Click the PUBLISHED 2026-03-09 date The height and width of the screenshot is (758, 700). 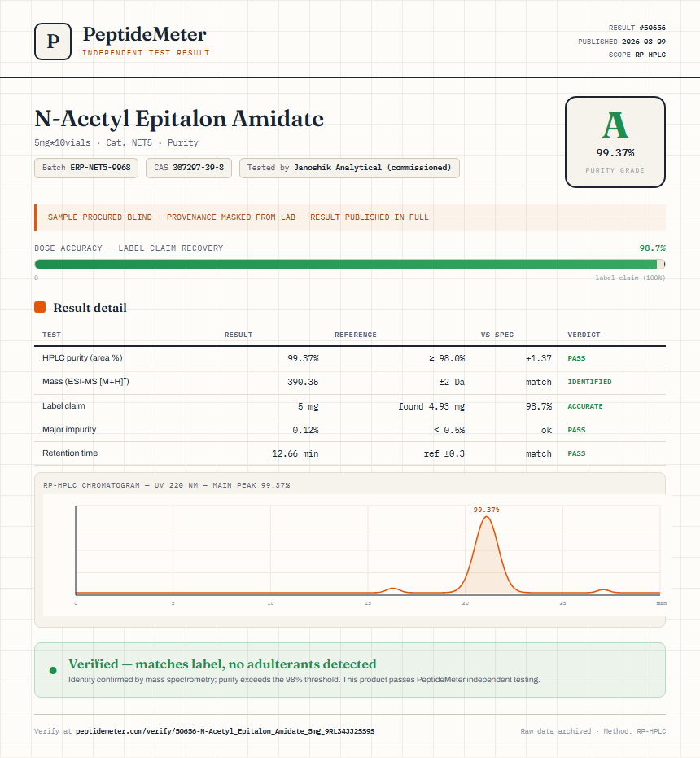coord(622,42)
